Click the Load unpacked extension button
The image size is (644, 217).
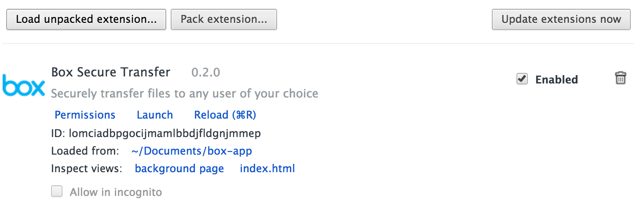[x=86, y=20]
